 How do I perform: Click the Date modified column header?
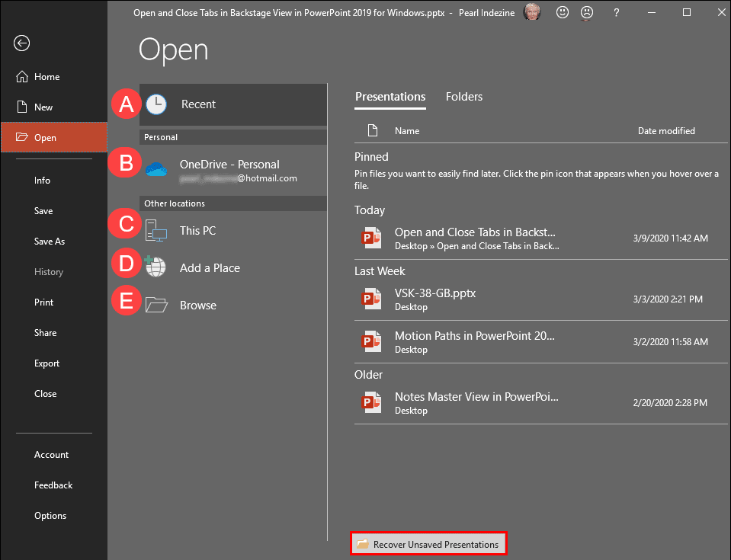[x=665, y=130]
